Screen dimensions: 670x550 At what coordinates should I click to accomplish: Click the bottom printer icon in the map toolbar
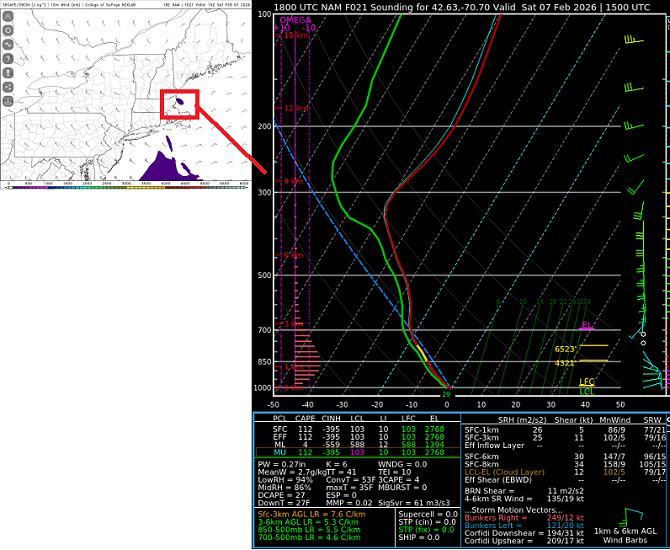7,103
